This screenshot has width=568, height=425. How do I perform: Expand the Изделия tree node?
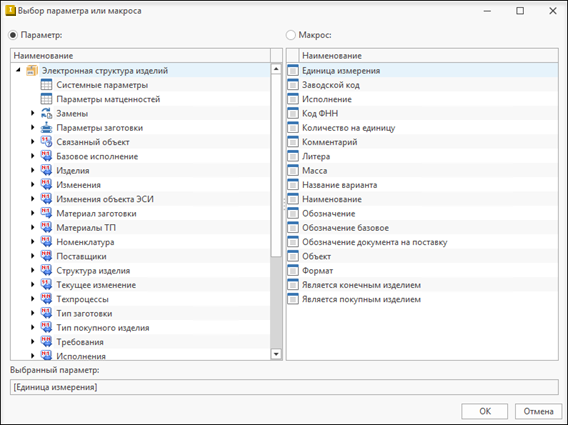pyautogui.click(x=33, y=170)
